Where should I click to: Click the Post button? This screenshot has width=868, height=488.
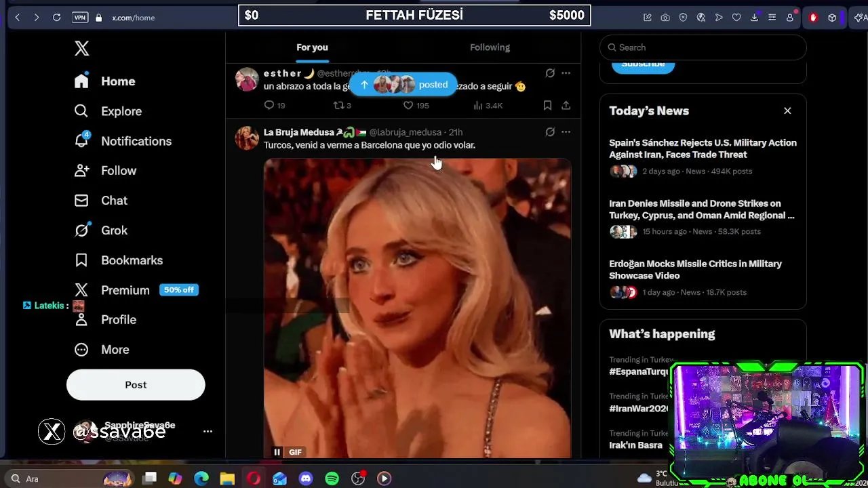tap(136, 385)
